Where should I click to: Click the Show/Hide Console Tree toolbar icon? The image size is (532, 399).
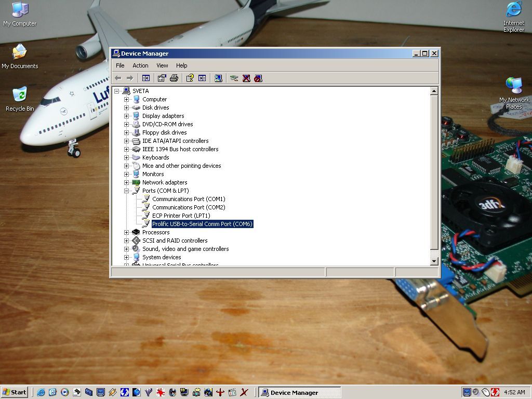[x=146, y=78]
